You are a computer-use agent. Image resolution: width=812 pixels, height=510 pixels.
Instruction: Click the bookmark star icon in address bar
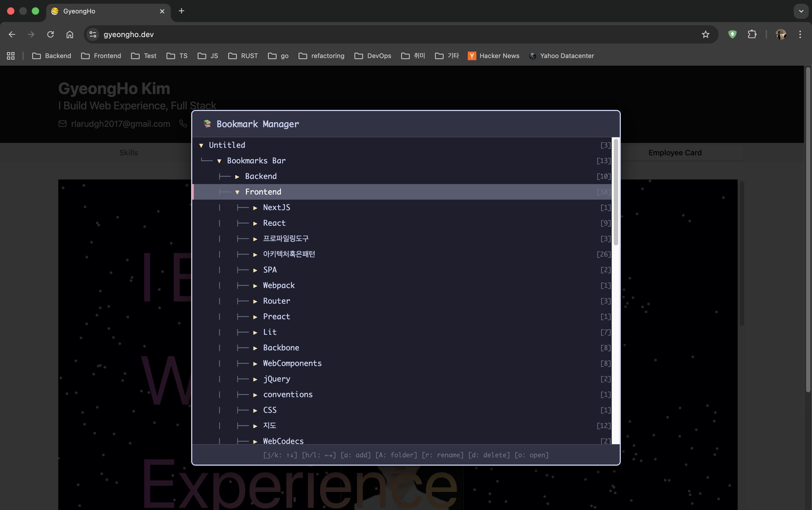705,34
